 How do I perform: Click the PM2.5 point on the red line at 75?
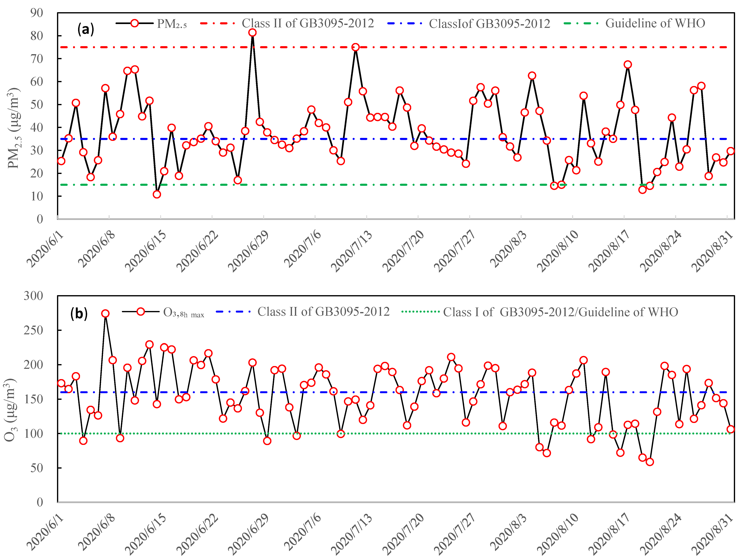coord(356,47)
